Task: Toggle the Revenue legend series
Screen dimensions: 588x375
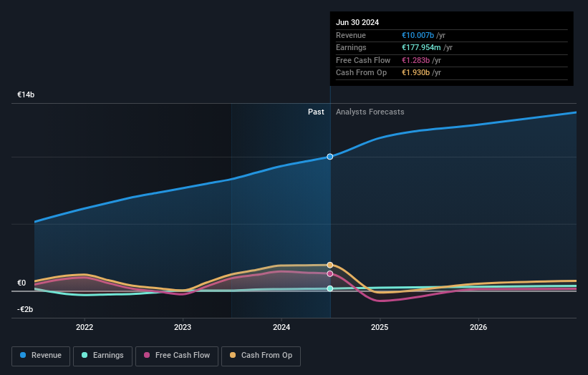Action: (x=41, y=356)
